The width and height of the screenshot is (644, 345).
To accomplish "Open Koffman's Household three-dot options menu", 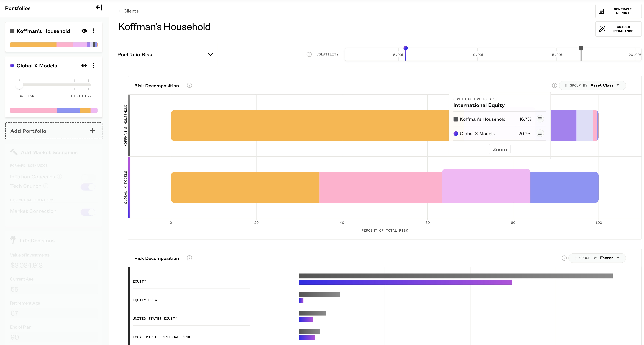I will (x=94, y=31).
